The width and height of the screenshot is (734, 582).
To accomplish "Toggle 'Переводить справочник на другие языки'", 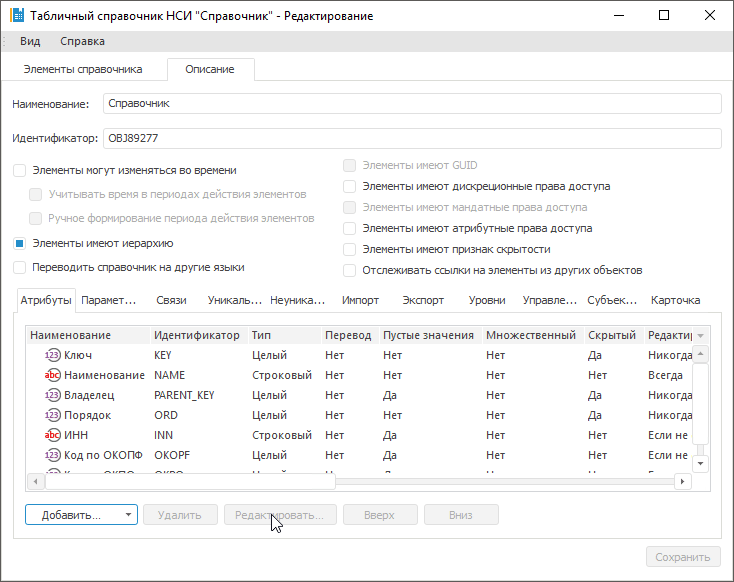I will coord(19,267).
